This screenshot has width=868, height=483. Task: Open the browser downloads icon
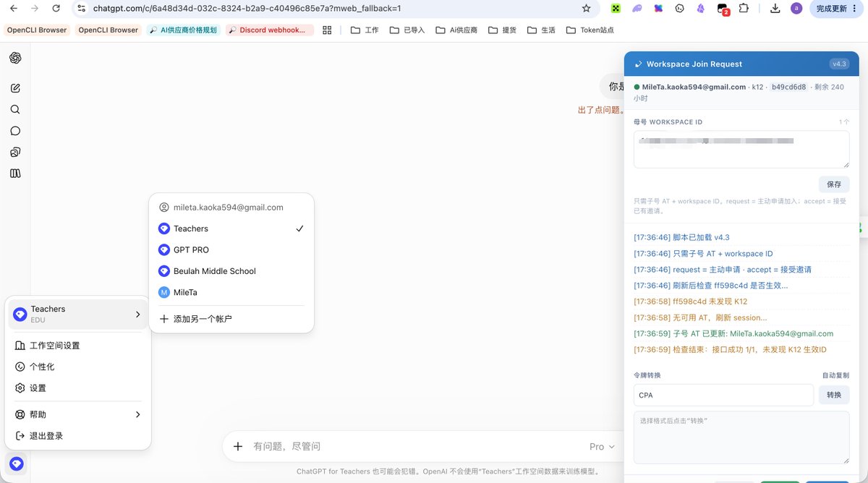[775, 9]
